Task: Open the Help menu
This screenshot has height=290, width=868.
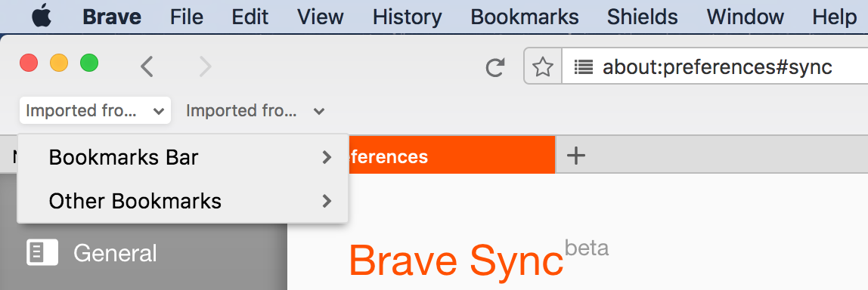Action: (834, 17)
